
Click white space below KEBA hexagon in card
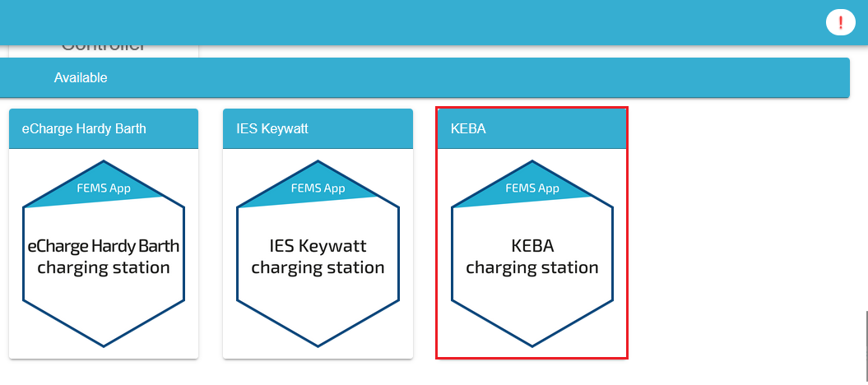click(x=532, y=353)
